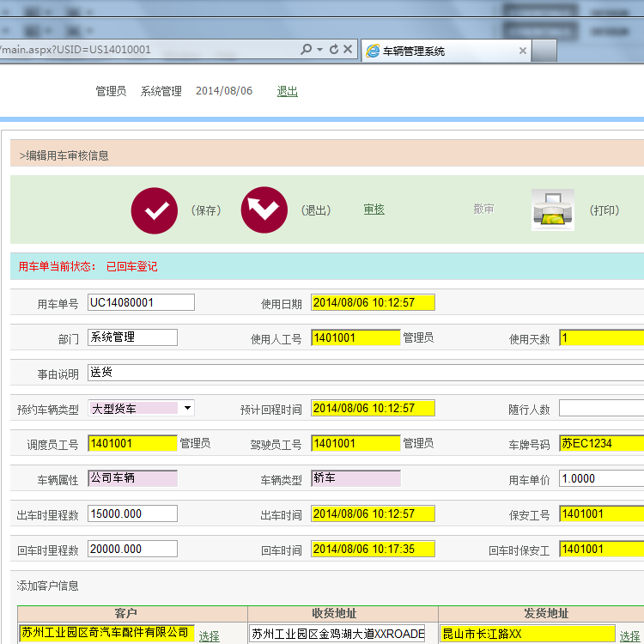The image size is (644, 644).
Task: Click the 退出 logout link in header
Action: point(287,91)
